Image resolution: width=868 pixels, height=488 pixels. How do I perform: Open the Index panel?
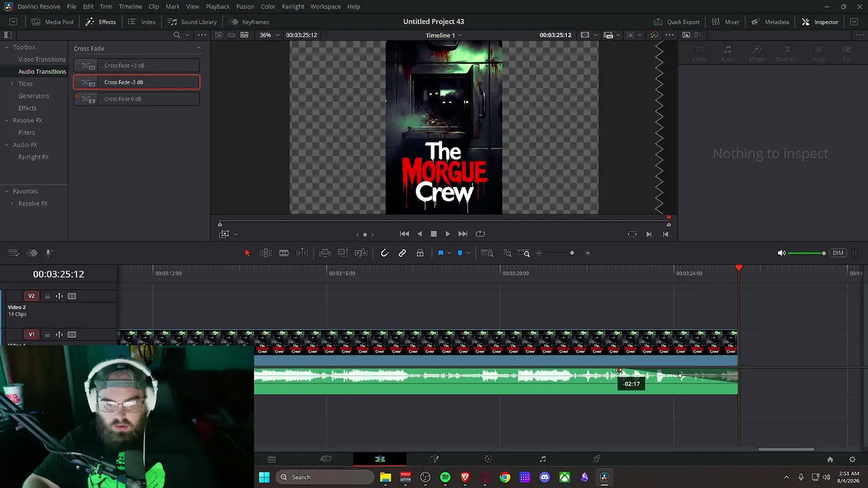142,22
